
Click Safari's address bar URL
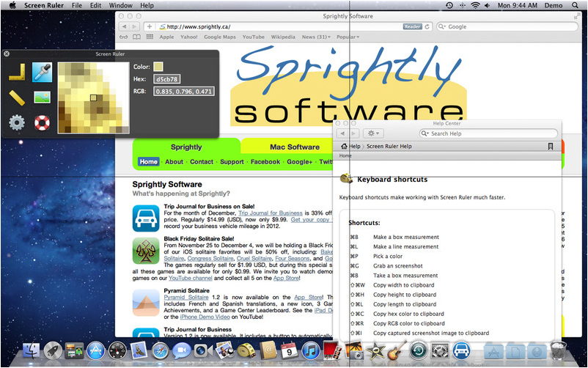(199, 26)
